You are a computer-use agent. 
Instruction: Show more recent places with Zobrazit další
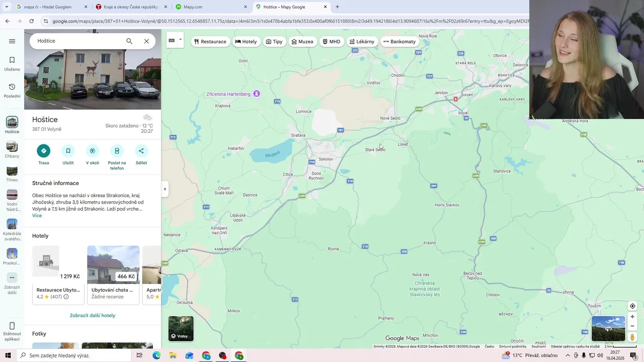pyautogui.click(x=12, y=284)
